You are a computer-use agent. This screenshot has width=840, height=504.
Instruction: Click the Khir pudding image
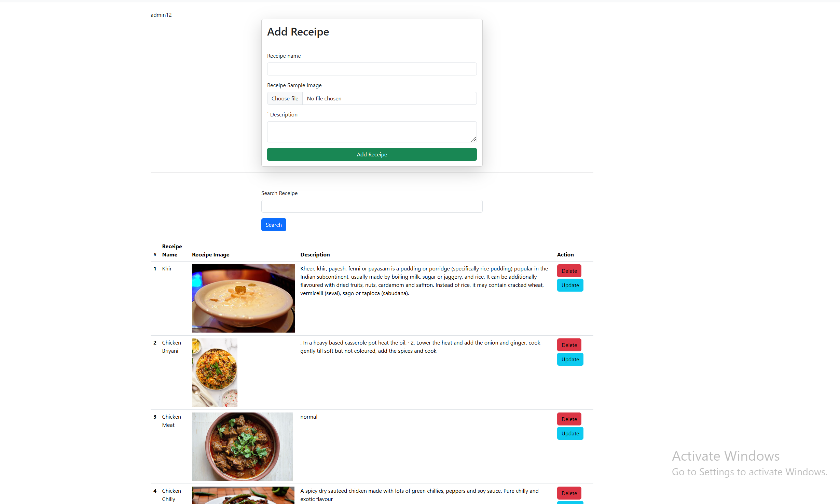243,298
